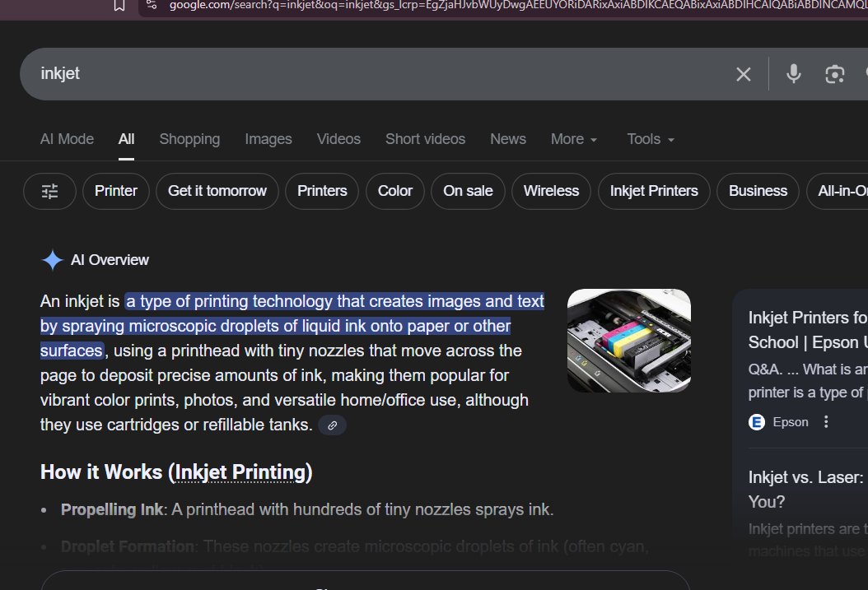Open site information icon in the address bar

(152, 6)
